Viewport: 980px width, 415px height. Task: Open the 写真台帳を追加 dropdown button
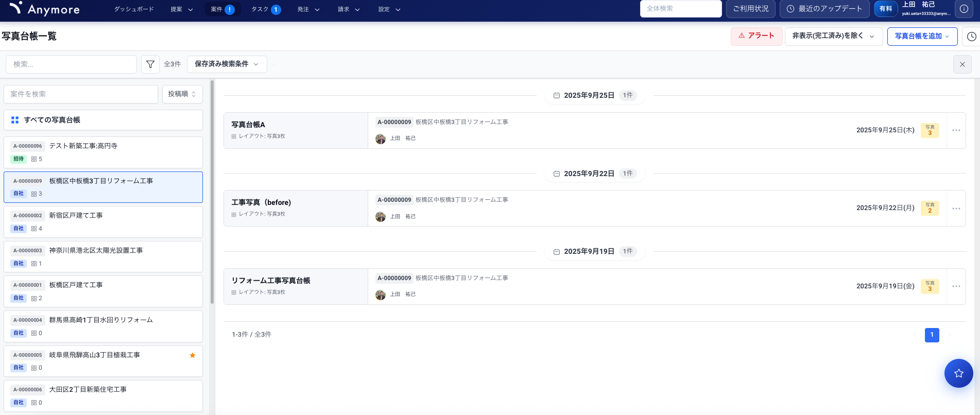pyautogui.click(x=922, y=37)
